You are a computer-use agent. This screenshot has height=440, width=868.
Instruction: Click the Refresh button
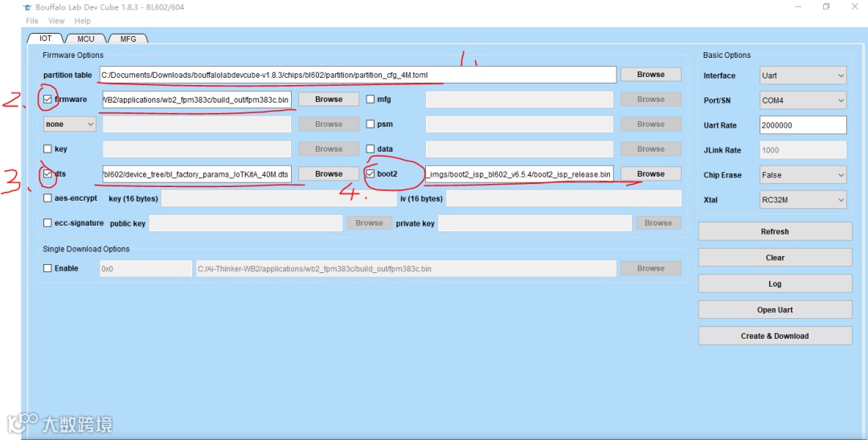point(775,231)
